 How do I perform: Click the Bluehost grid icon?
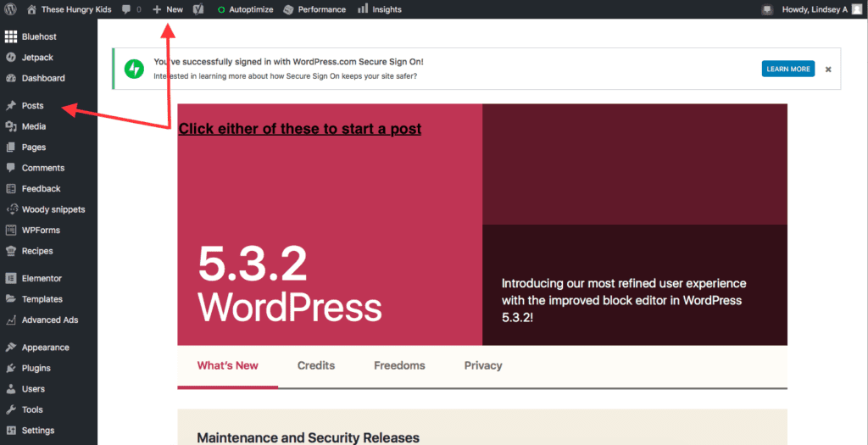click(x=10, y=36)
